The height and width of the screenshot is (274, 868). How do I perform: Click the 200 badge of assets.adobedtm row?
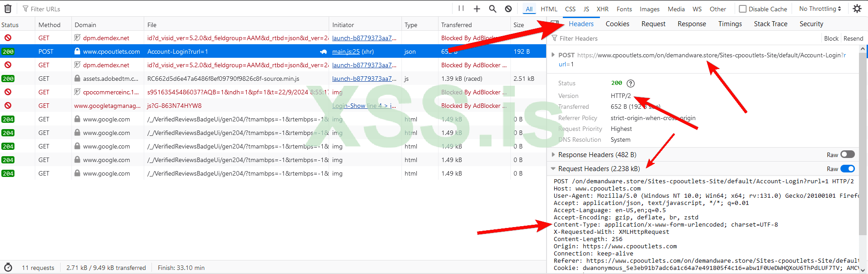point(8,79)
